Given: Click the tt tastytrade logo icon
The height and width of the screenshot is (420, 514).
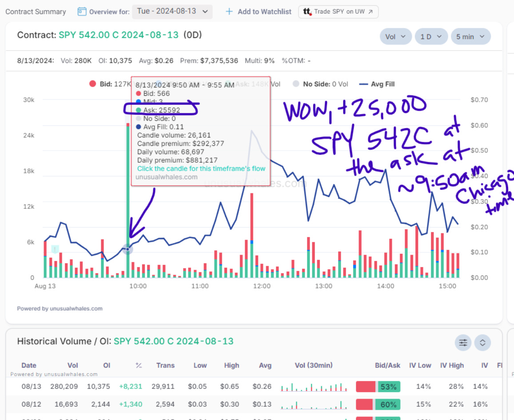Looking at the screenshot, I should [x=307, y=12].
